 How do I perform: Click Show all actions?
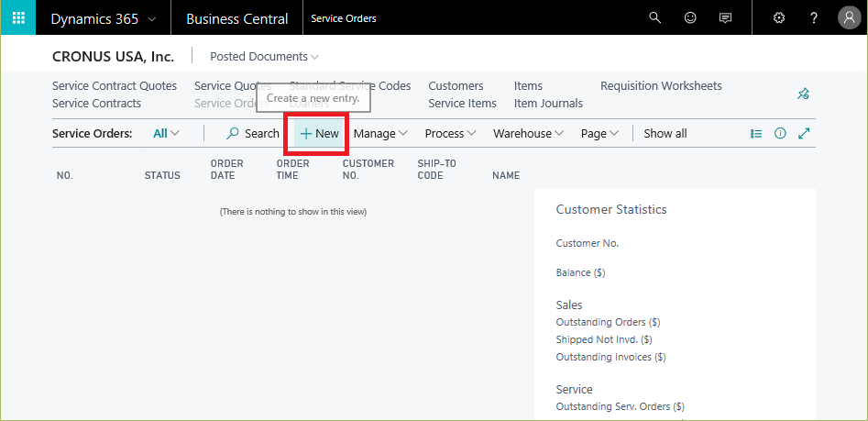click(x=665, y=134)
